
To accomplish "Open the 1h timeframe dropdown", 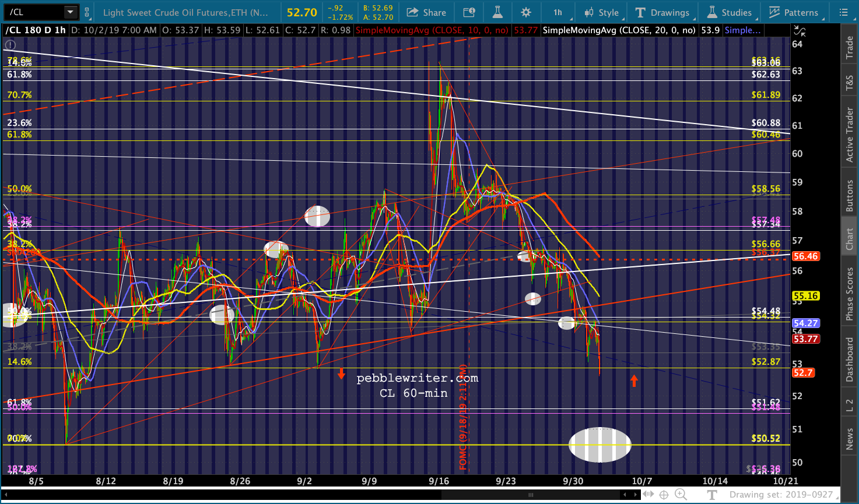I will 558,12.
